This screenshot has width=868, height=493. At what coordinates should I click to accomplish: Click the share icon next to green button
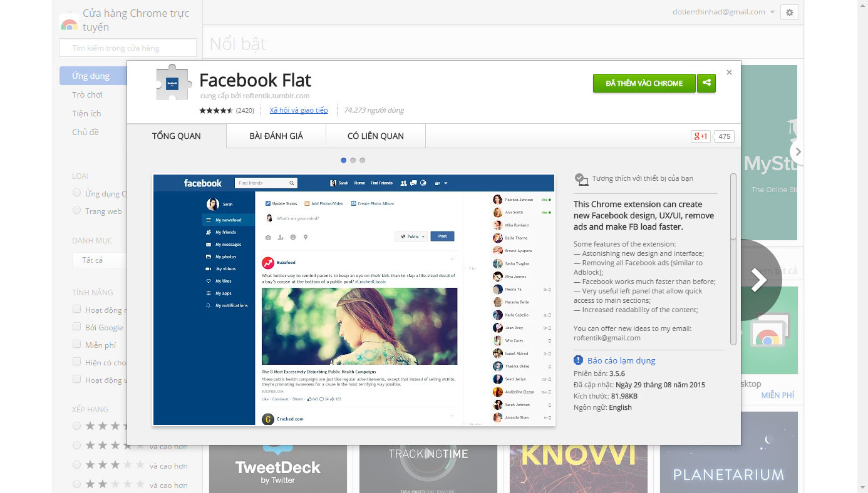click(706, 83)
